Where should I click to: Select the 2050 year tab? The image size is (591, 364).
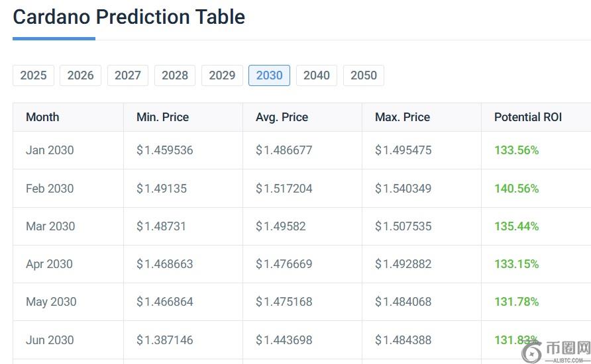coord(364,75)
